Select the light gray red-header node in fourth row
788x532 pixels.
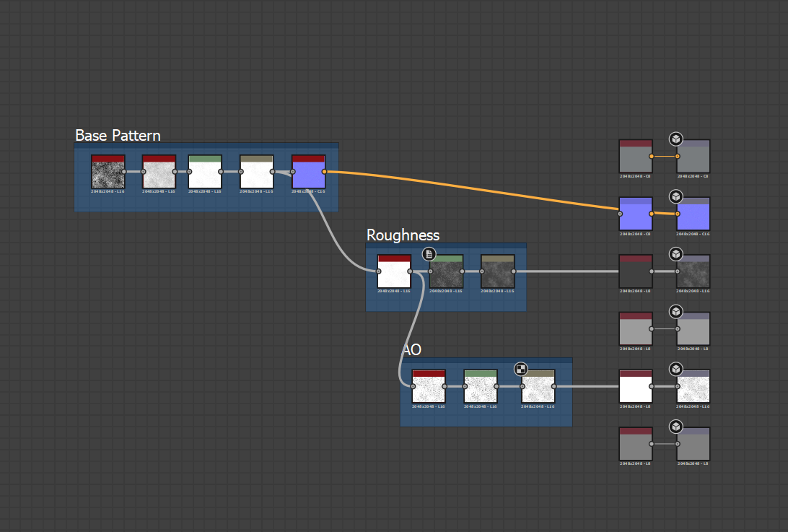click(636, 329)
